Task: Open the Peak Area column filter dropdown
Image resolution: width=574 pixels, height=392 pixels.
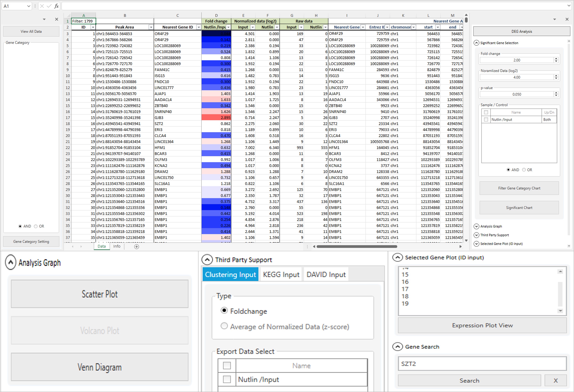Action: (151, 27)
